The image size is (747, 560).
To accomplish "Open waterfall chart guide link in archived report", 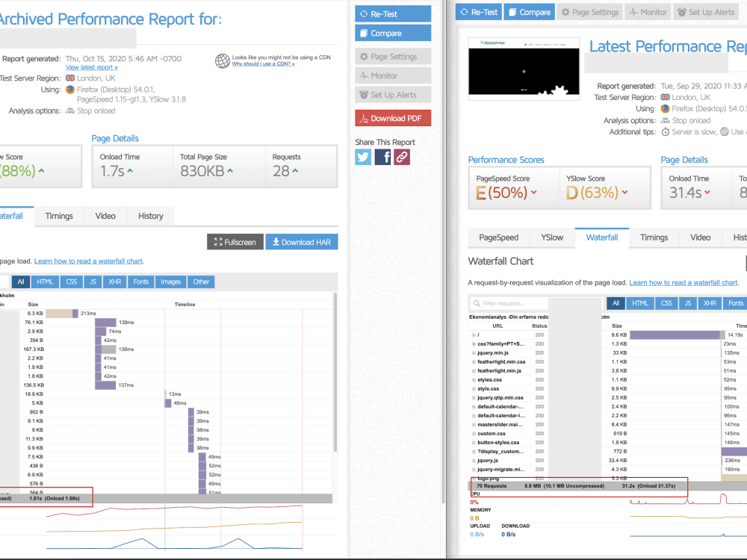I will click(88, 261).
